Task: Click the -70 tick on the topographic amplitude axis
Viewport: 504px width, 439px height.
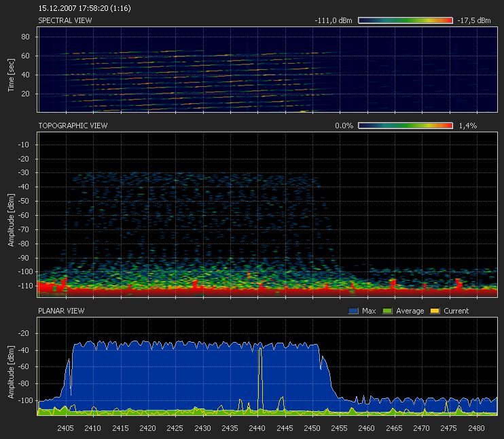Action: point(23,229)
